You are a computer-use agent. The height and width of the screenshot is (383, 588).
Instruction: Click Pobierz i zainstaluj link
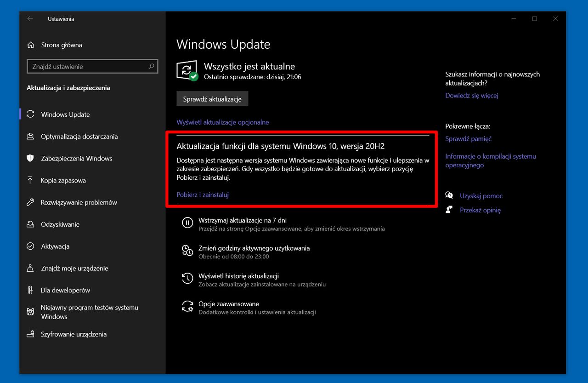tap(203, 194)
